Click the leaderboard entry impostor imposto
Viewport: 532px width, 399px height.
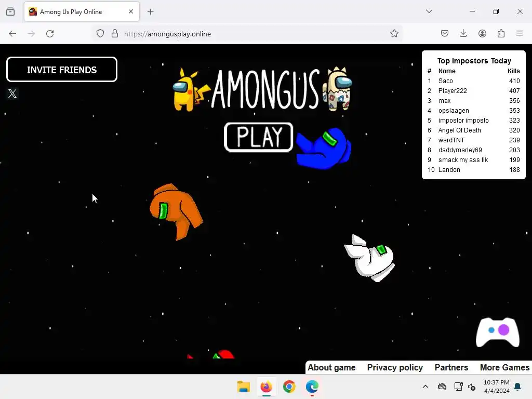pos(463,120)
